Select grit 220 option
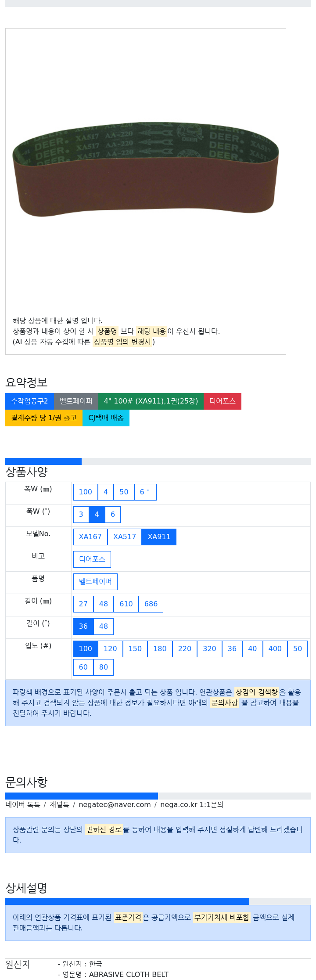 (185, 649)
